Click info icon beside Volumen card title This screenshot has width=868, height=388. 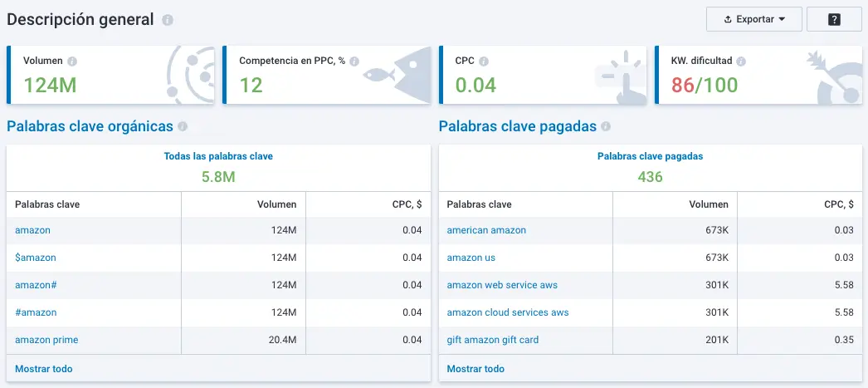[72, 61]
